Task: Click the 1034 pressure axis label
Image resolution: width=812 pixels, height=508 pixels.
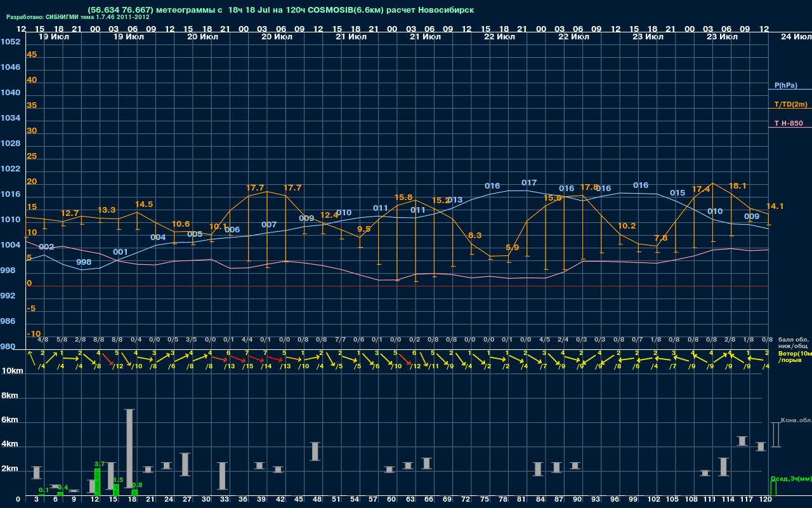Action: pos(10,118)
